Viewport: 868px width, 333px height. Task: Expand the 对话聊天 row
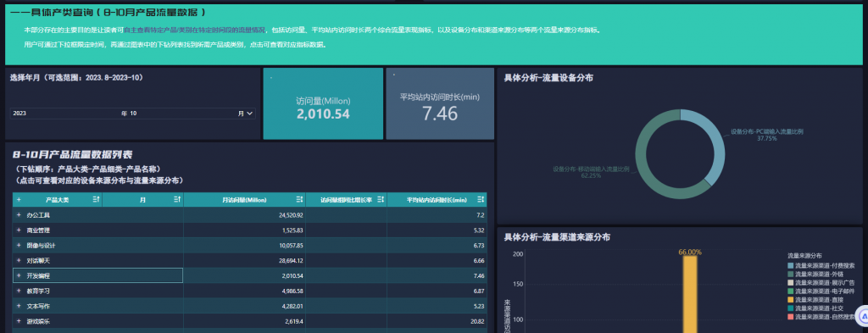(19, 260)
